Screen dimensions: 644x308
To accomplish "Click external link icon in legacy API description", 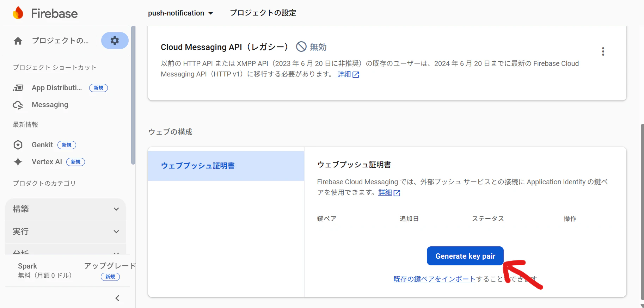I will (x=356, y=74).
